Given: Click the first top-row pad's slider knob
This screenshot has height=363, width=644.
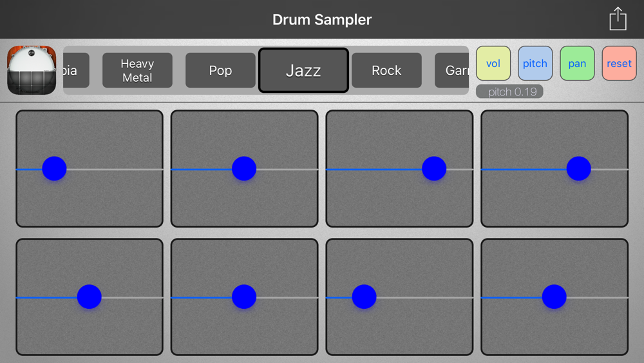Looking at the screenshot, I should point(54,168).
